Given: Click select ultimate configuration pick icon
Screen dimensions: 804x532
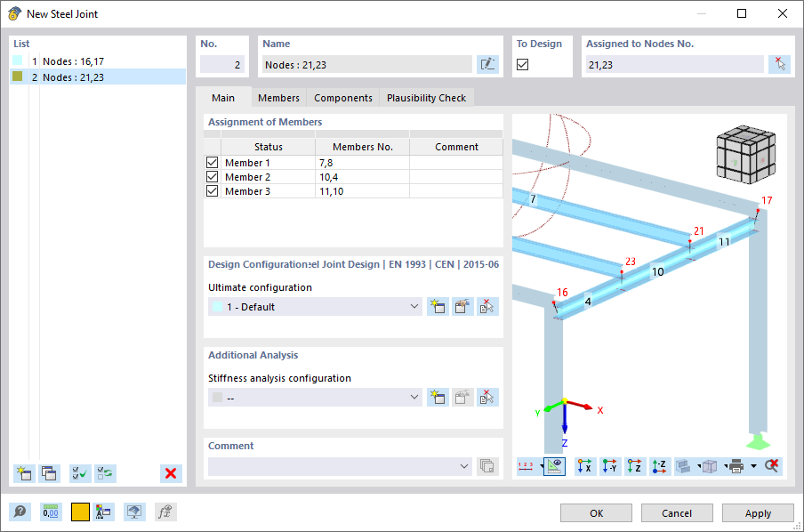Looking at the screenshot, I should 487,307.
